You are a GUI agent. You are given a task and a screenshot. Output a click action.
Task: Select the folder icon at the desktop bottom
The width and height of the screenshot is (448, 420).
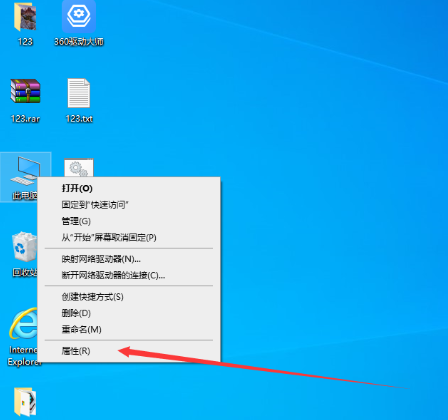[25, 401]
